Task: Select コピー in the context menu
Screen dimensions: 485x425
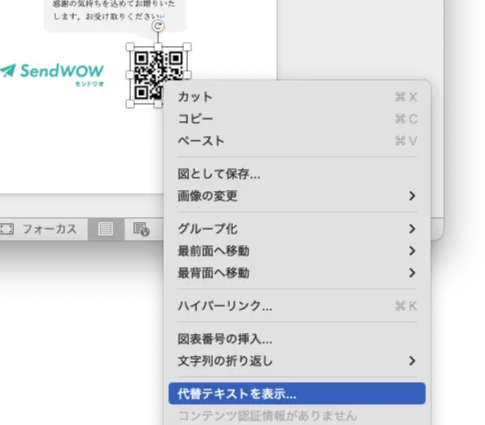Action: [x=297, y=119]
